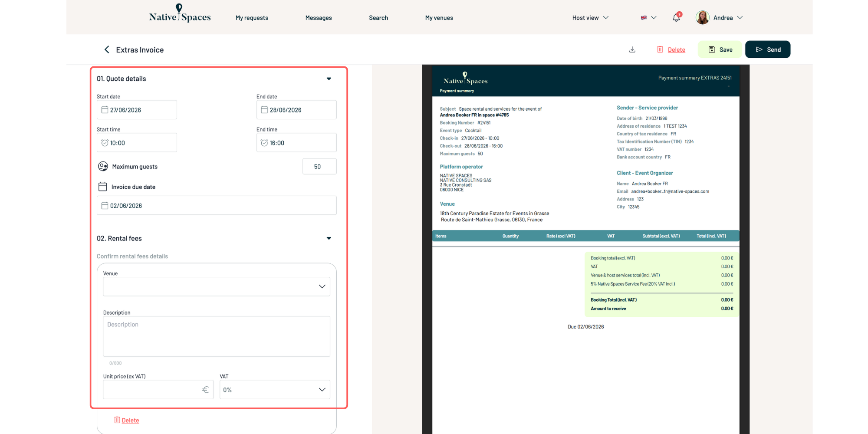Click the booker email in the preview
Screen dimensions: 868x434
(670, 191)
